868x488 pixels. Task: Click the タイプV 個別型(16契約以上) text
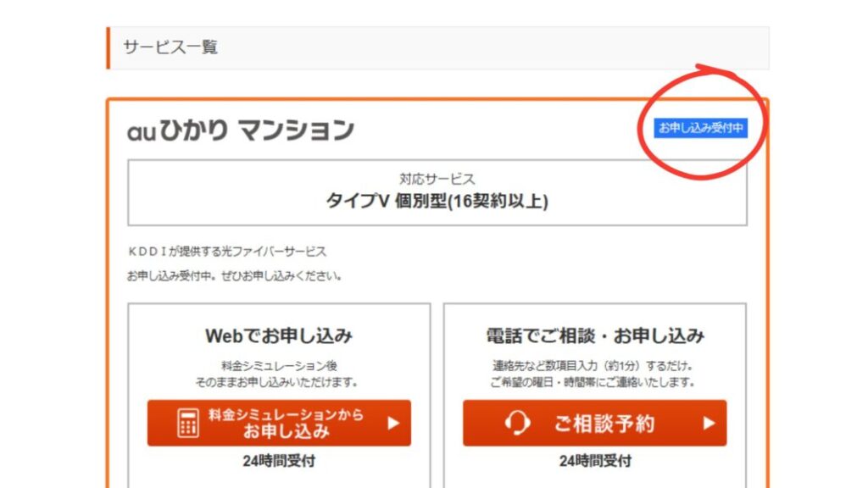click(437, 201)
